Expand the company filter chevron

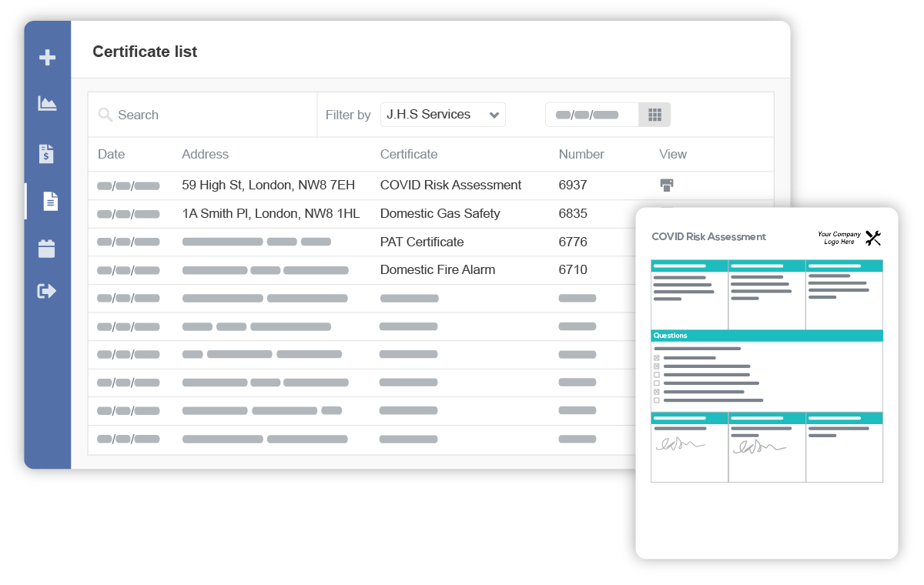(496, 114)
